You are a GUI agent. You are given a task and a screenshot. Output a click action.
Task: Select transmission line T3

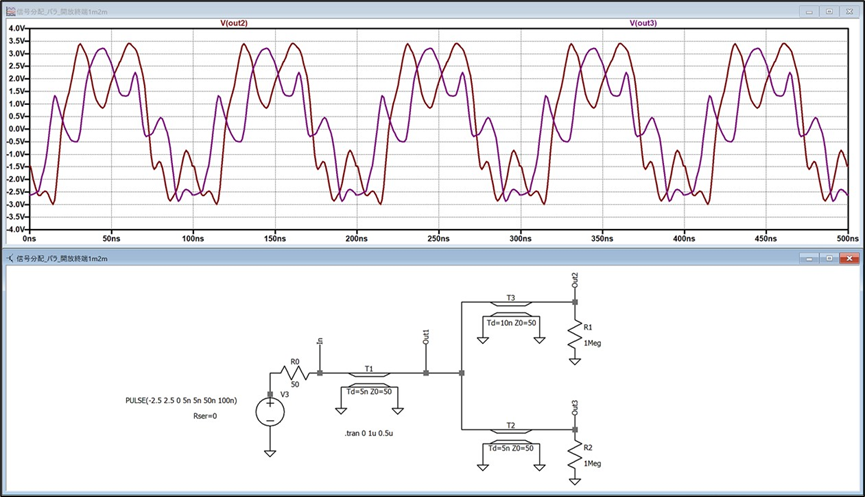(511, 304)
